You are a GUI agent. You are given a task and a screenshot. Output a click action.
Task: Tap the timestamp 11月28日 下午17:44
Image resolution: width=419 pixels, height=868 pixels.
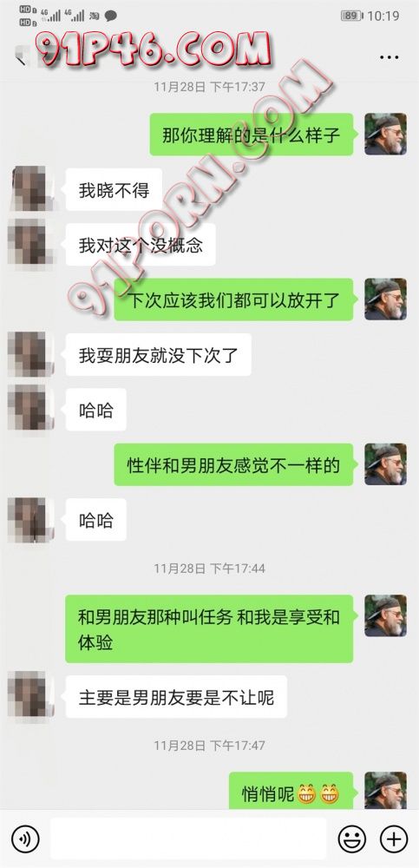click(x=209, y=568)
